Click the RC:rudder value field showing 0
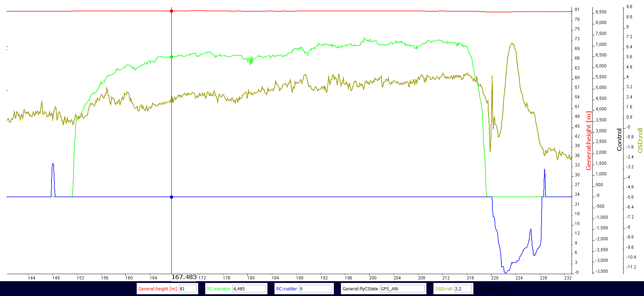The height and width of the screenshot is (296, 644). pyautogui.click(x=315, y=289)
